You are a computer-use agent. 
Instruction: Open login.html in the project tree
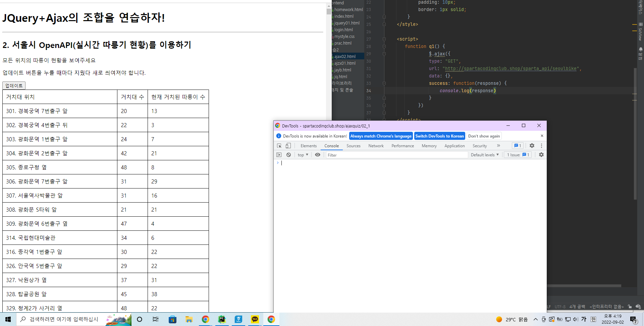[343, 30]
